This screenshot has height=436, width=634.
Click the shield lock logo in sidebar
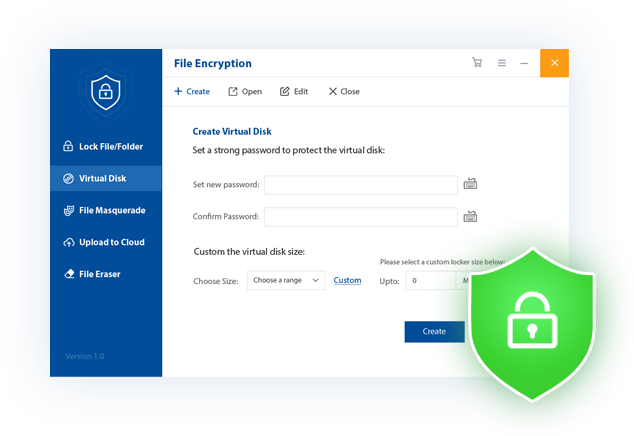pyautogui.click(x=105, y=93)
